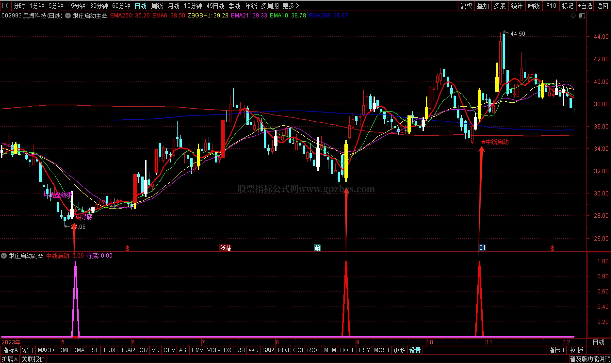Switch to 季线 quarterly chart
The height and width of the screenshot is (364, 611).
click(x=235, y=6)
